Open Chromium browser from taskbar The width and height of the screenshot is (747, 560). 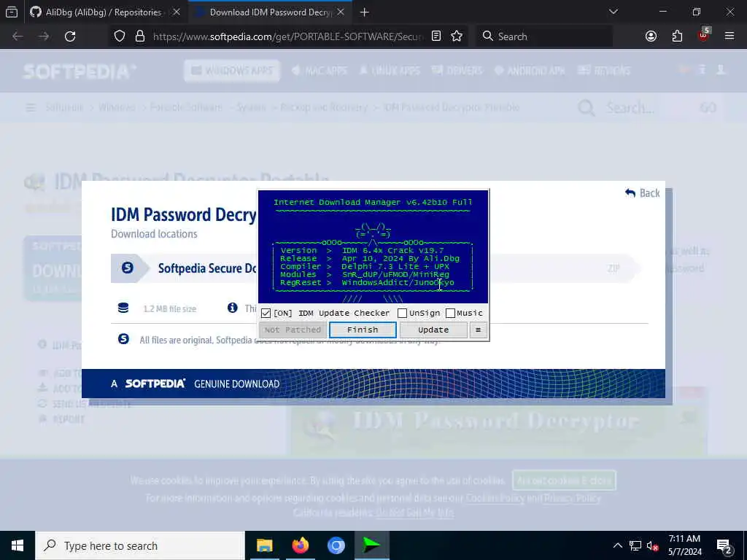click(x=336, y=545)
